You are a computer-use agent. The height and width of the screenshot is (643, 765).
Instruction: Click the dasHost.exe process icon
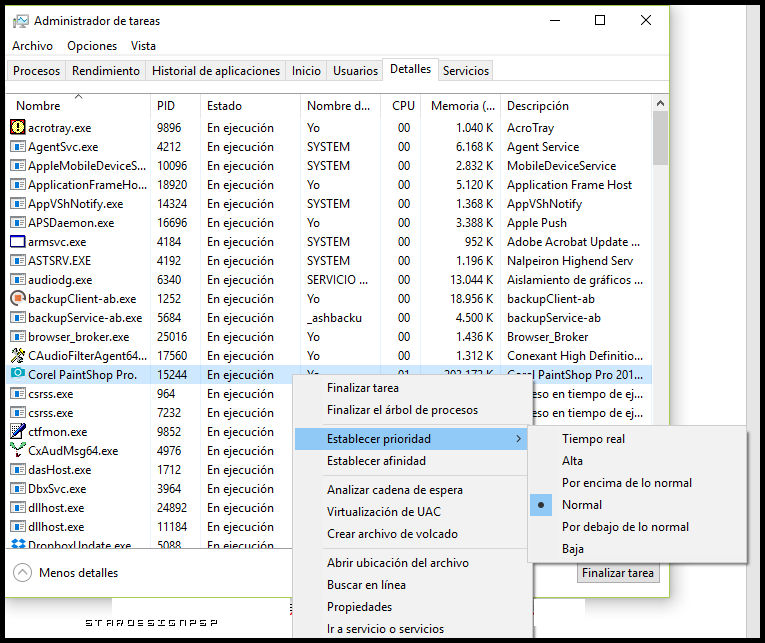pos(18,469)
